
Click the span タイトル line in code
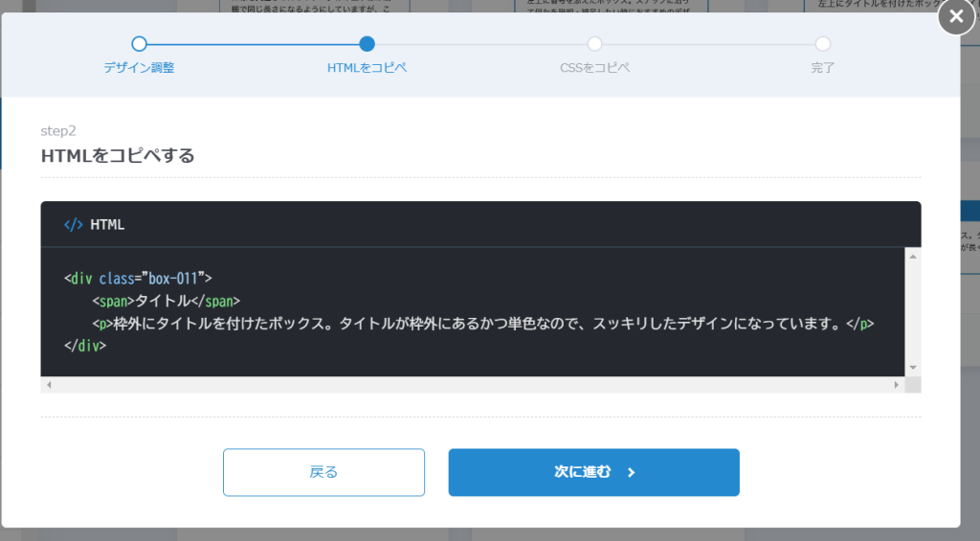point(166,301)
